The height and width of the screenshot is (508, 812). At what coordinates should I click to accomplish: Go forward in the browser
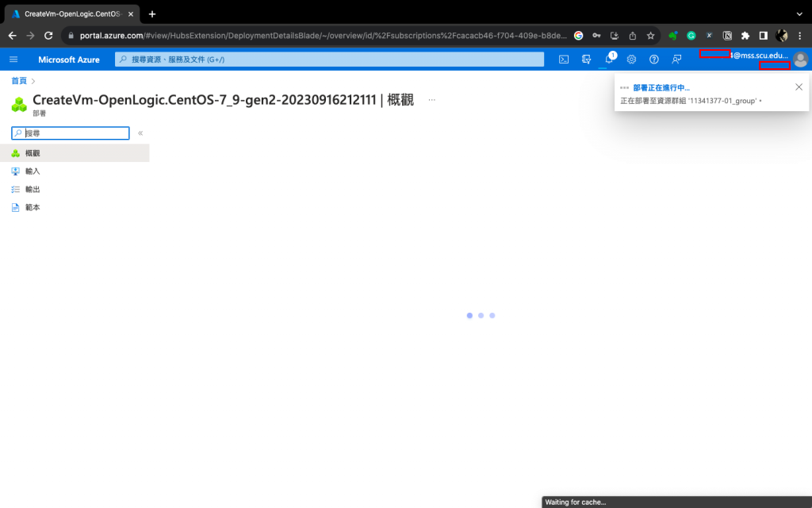click(x=31, y=36)
